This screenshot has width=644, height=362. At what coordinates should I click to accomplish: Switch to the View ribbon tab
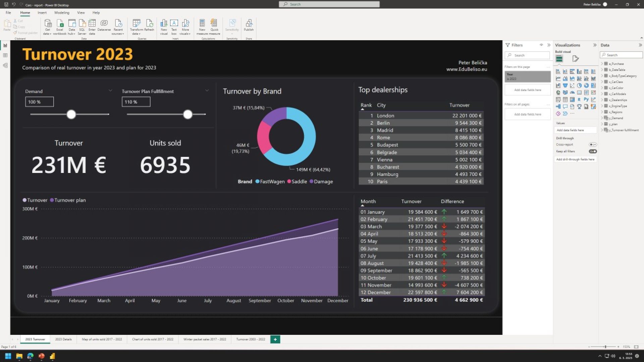coord(81,13)
